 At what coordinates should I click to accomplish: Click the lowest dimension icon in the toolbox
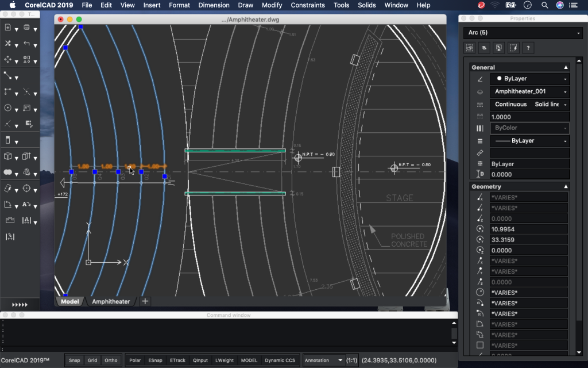(10, 236)
